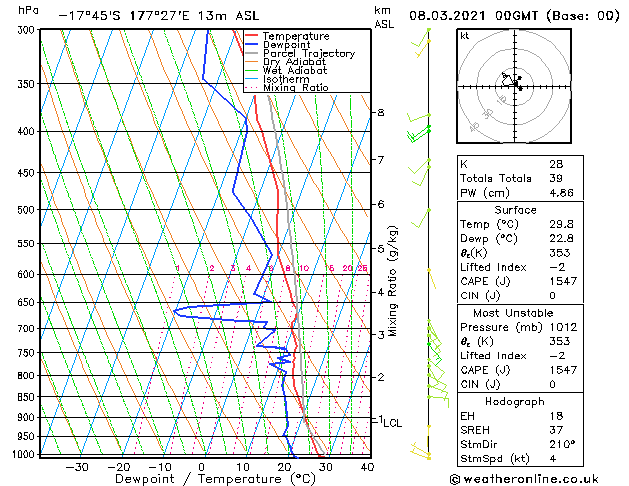629x486 pixels.
Task: Click the PW (cm) value 4.86
Action: click(x=561, y=193)
